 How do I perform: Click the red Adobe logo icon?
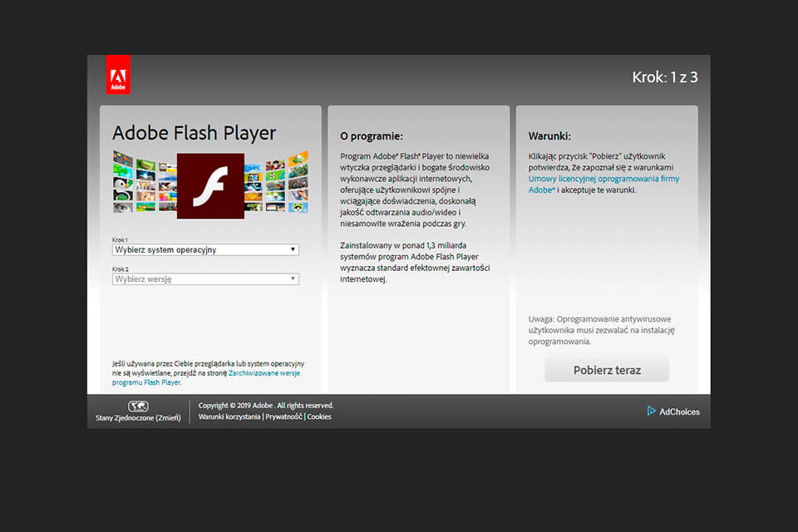coord(117,73)
